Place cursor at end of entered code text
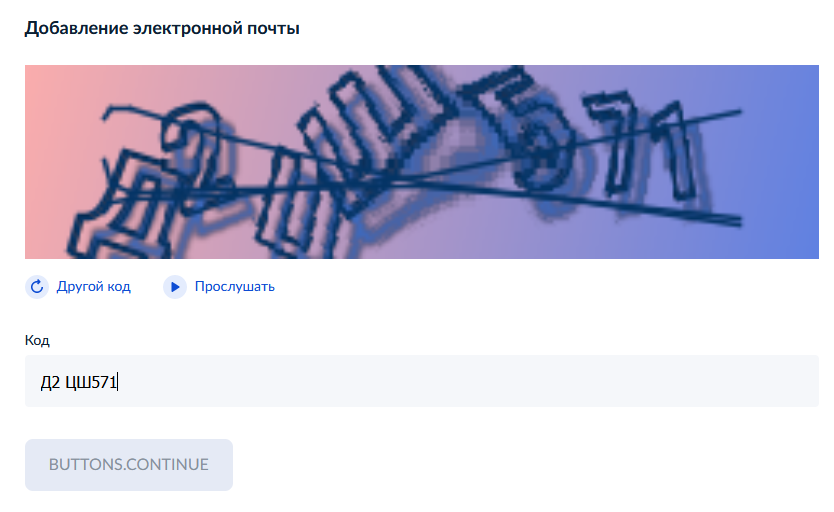This screenshot has width=834, height=512. [118, 382]
